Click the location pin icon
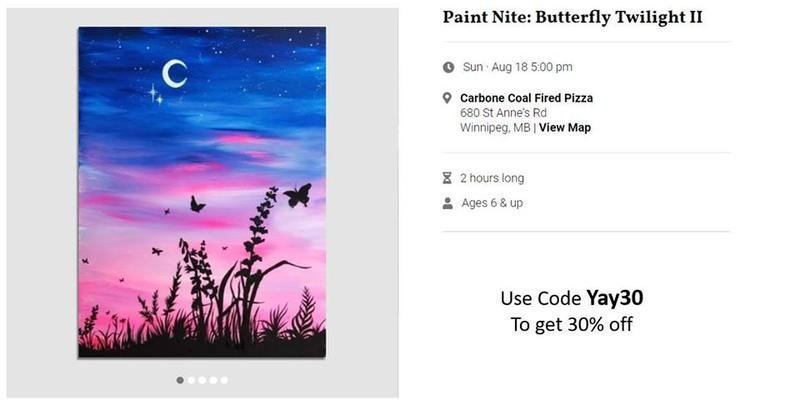800x405 pixels. (x=448, y=98)
